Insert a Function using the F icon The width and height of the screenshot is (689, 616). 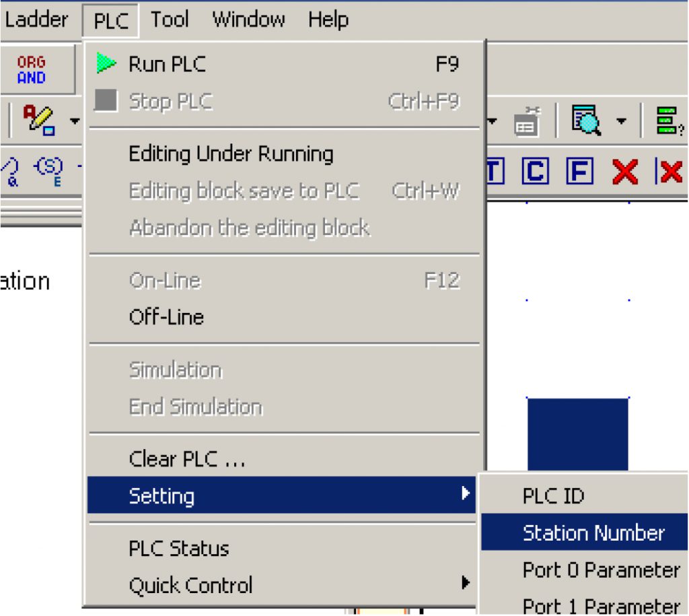pyautogui.click(x=579, y=170)
